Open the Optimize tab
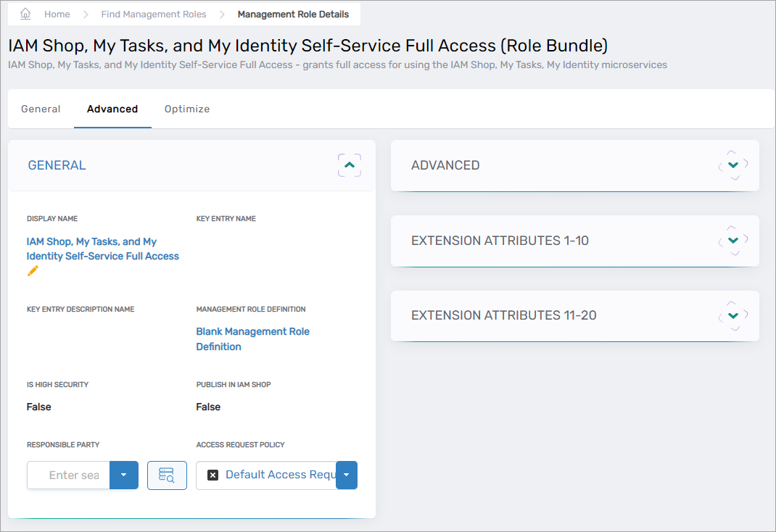 pyautogui.click(x=187, y=109)
